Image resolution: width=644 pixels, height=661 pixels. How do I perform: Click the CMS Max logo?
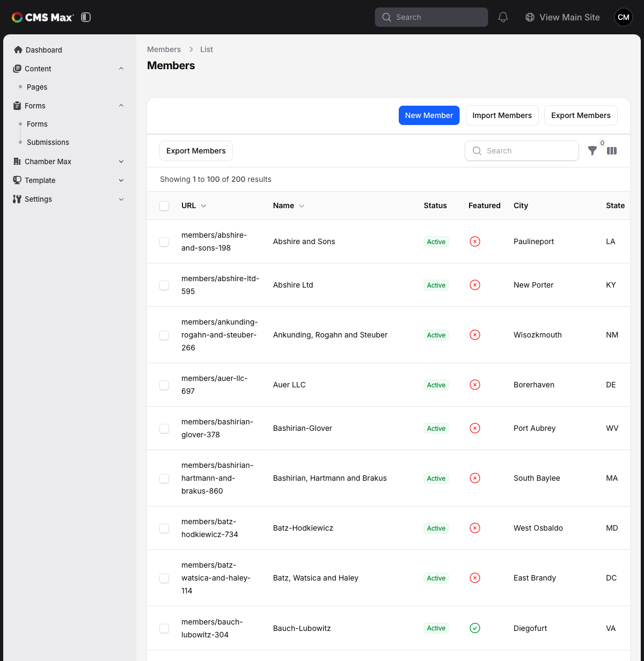(43, 17)
